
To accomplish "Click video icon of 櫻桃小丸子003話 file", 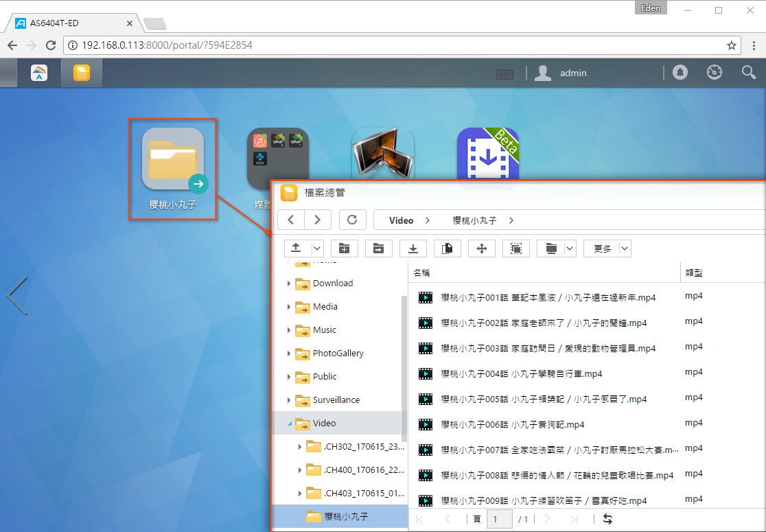I will [426, 348].
